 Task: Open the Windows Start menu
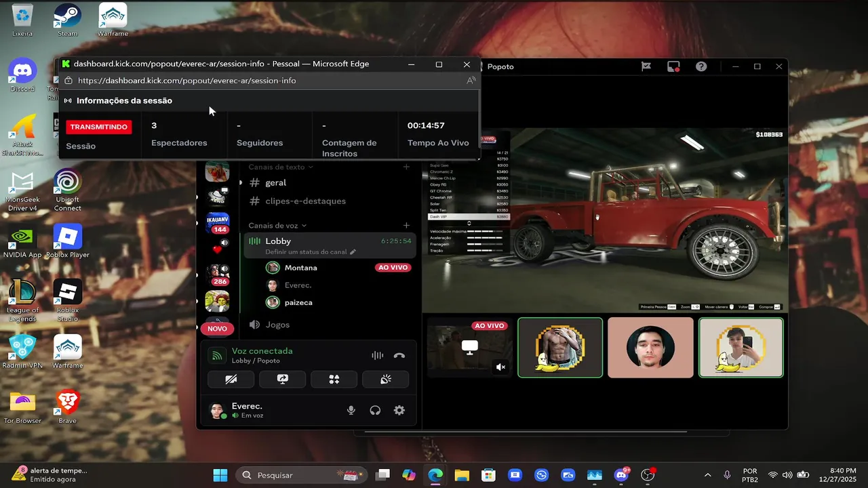pyautogui.click(x=220, y=475)
